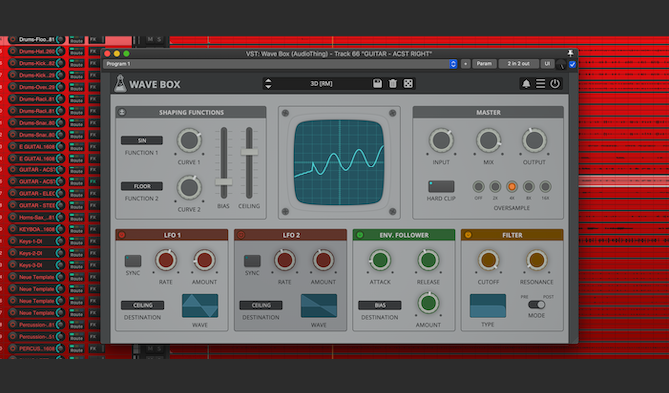This screenshot has height=393, width=669.
Task: Click the plus button beside Program
Action: 465,64
